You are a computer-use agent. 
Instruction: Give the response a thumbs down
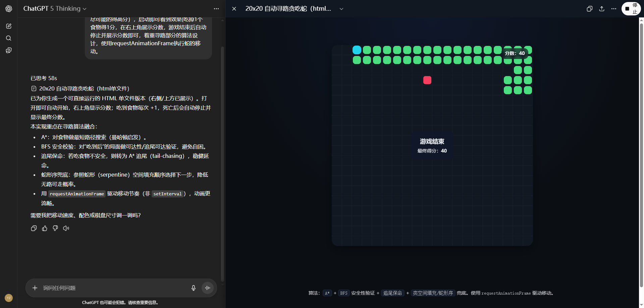point(55,228)
